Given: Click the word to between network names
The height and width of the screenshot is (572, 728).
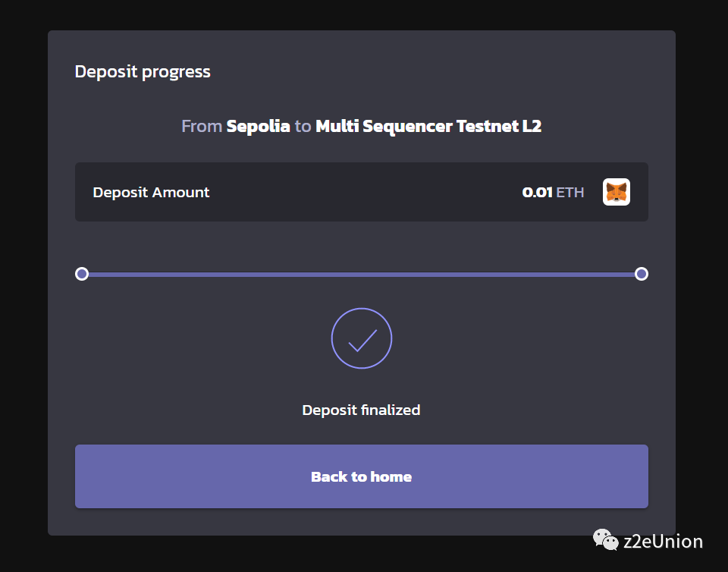Looking at the screenshot, I should [x=303, y=126].
